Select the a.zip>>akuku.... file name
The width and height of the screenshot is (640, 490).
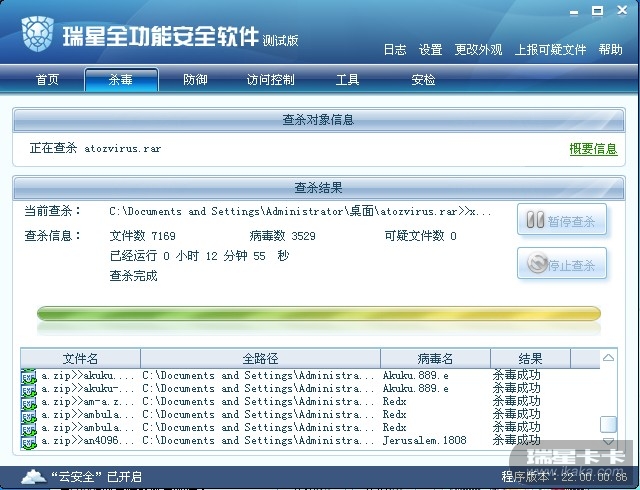[x=87, y=375]
